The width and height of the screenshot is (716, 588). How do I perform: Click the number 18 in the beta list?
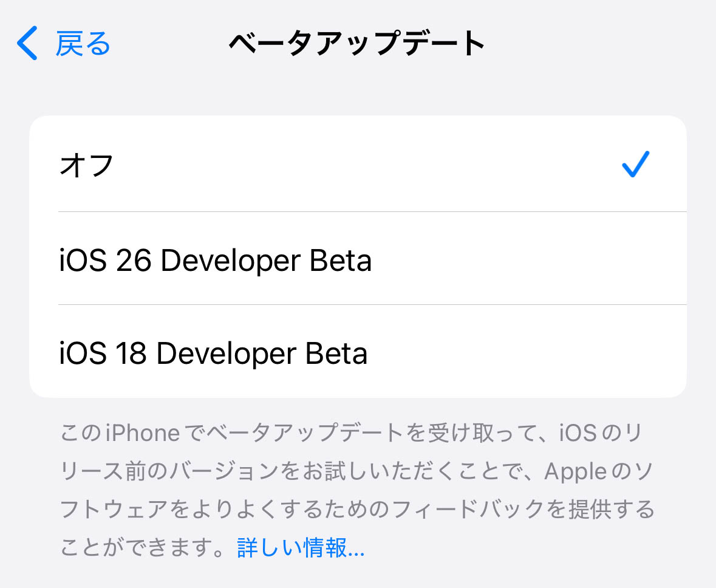point(130,354)
